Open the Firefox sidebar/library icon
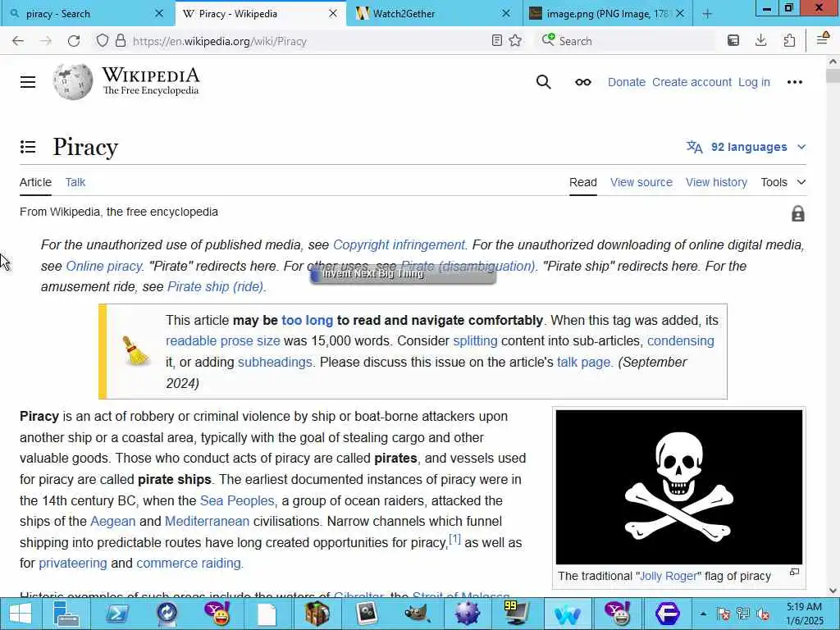840x630 pixels. click(x=733, y=41)
